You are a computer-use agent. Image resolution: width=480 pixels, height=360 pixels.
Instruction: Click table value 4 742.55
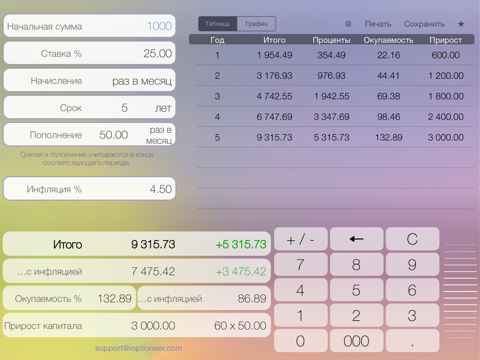(x=274, y=96)
